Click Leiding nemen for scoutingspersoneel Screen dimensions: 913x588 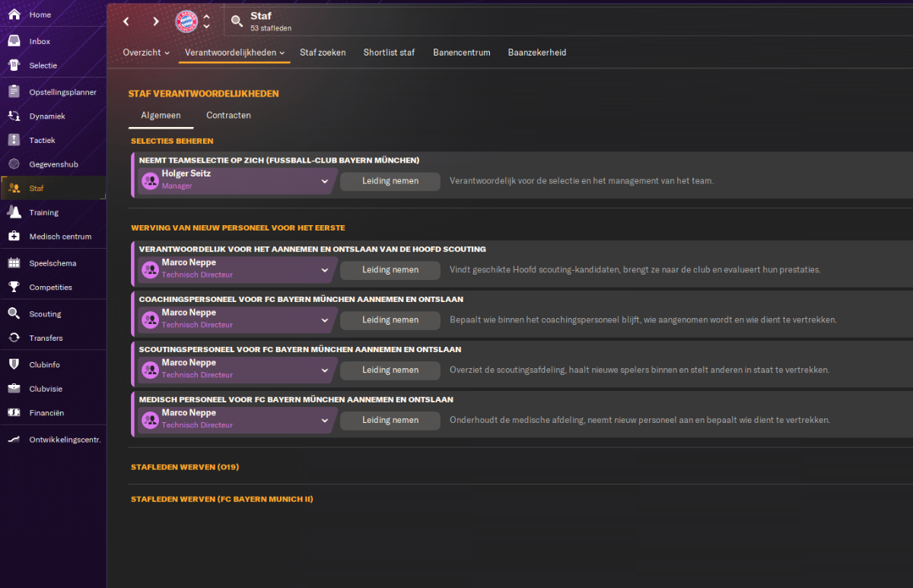[390, 370]
